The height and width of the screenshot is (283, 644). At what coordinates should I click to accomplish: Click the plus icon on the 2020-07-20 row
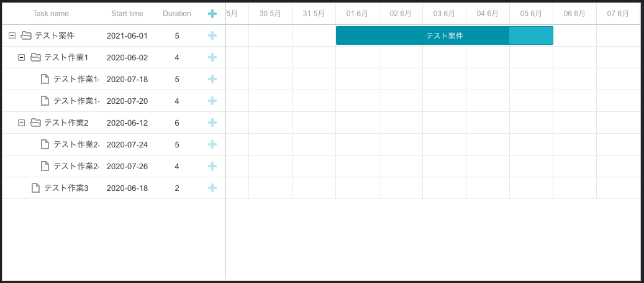(212, 101)
